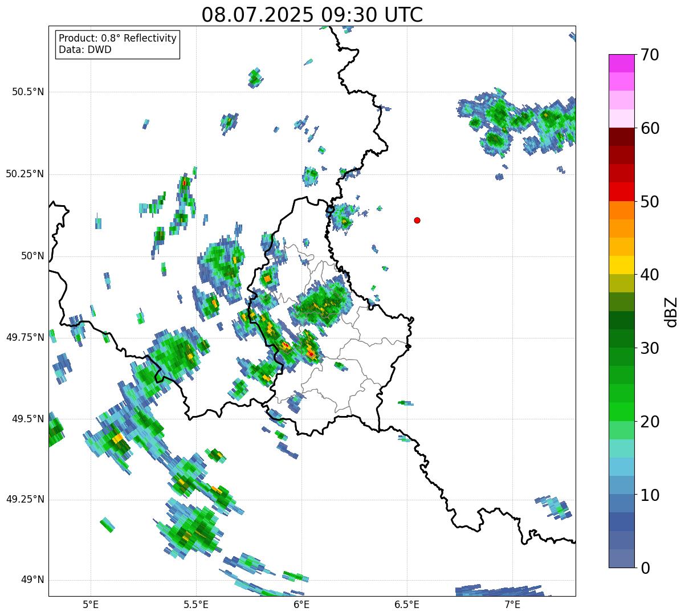Viewport: 685px width, 616px height.
Task: Click the colorbar tick label 40
Action: (650, 275)
